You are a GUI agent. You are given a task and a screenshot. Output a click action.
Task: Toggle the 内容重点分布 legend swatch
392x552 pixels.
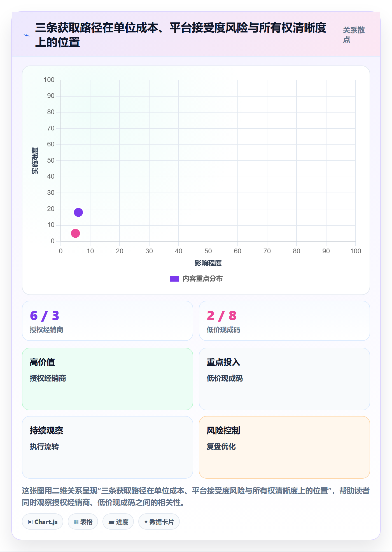[174, 279]
